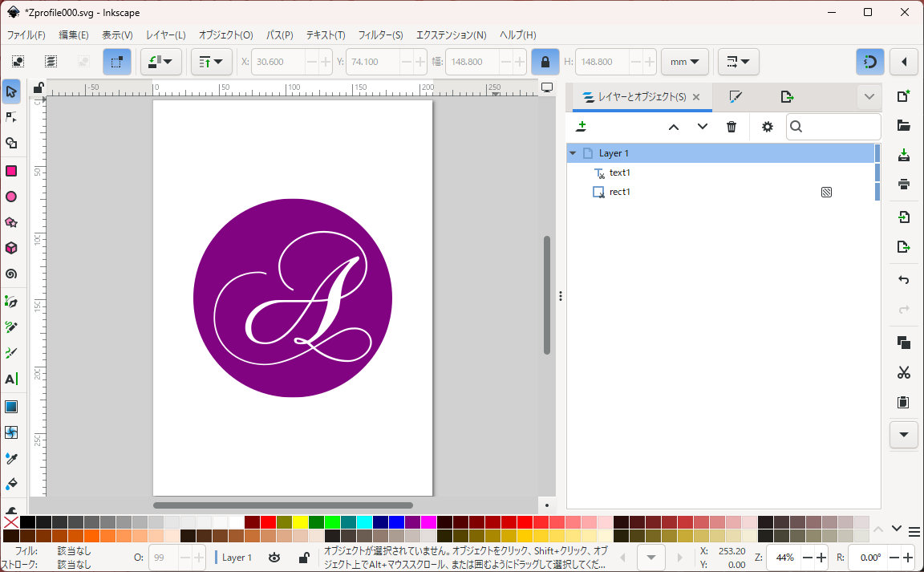Screen dimensions: 924x572
Task: Select the Calligraphy tool
Action: pos(11,353)
